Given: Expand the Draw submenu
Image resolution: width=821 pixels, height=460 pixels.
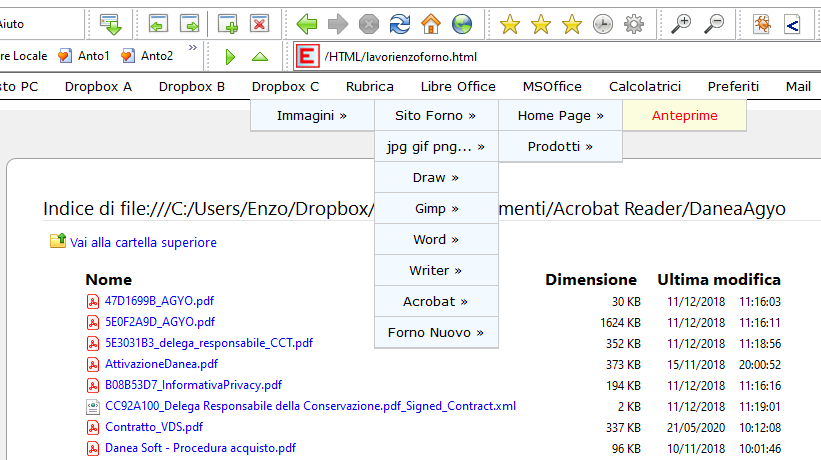Looking at the screenshot, I should (436, 177).
